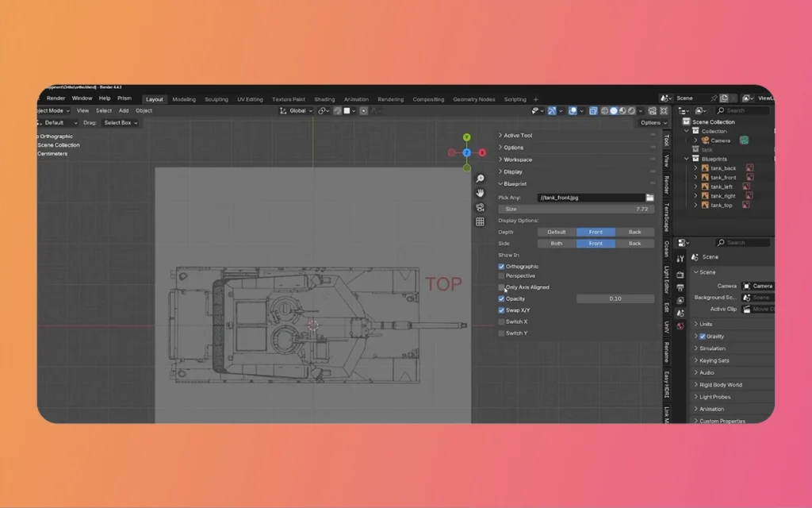
Task: Disable the Gravity checkbox in Scene properties
Action: (x=703, y=337)
